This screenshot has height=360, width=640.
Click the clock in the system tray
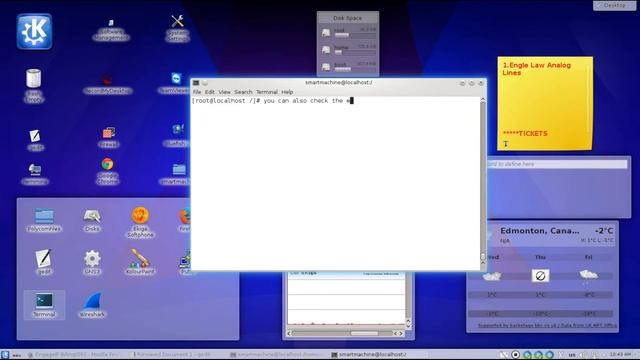(620, 354)
